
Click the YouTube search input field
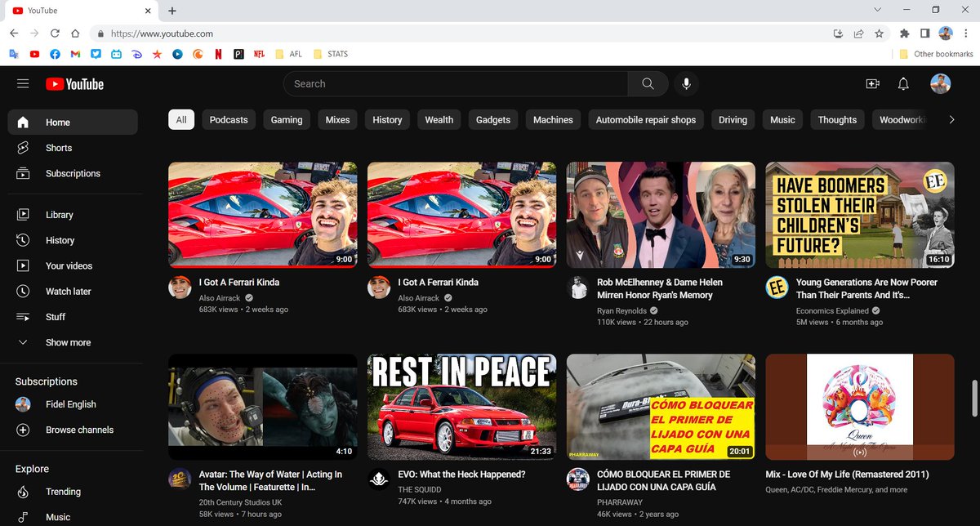point(456,83)
